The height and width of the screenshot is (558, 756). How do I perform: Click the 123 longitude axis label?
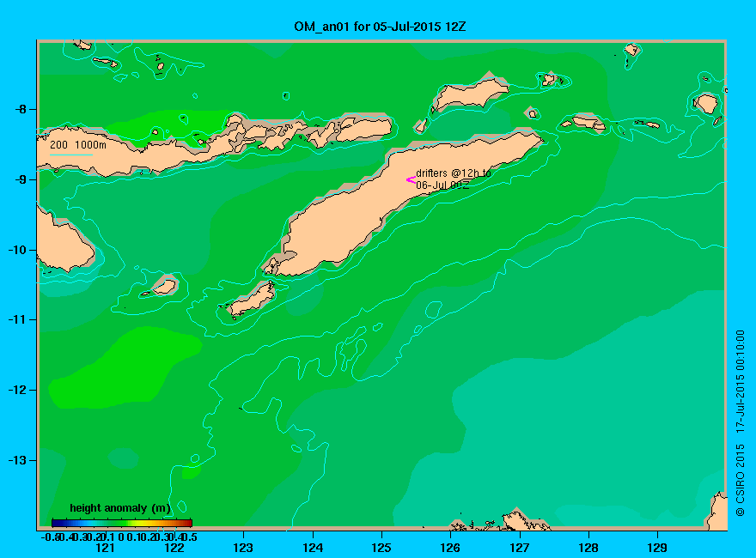click(x=243, y=548)
